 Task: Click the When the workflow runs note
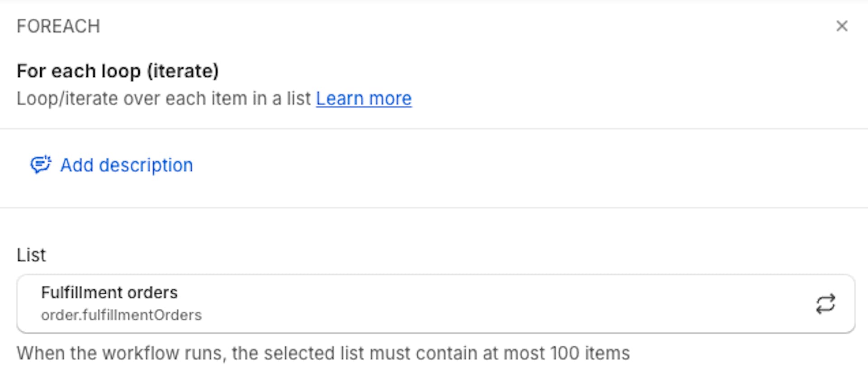tap(120, 353)
